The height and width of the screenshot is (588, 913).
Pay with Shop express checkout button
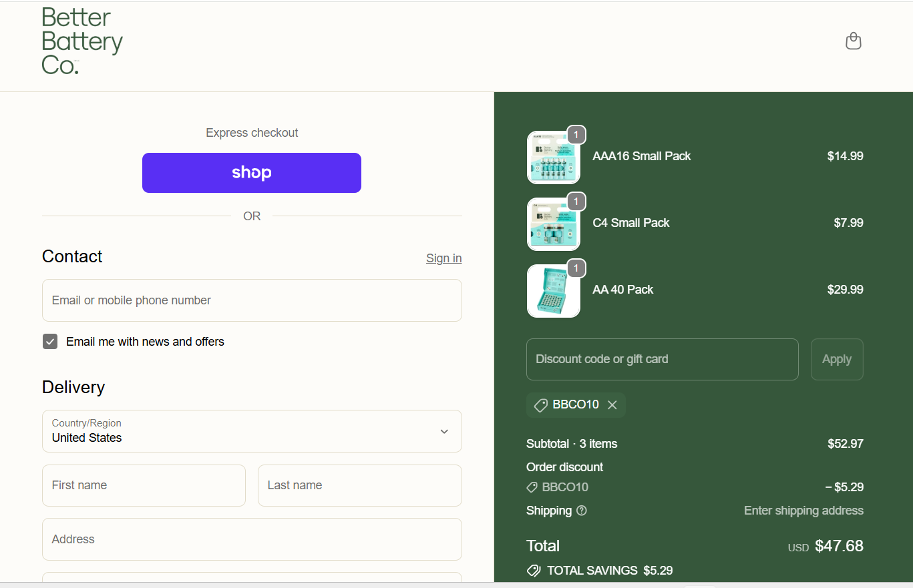pyautogui.click(x=252, y=173)
